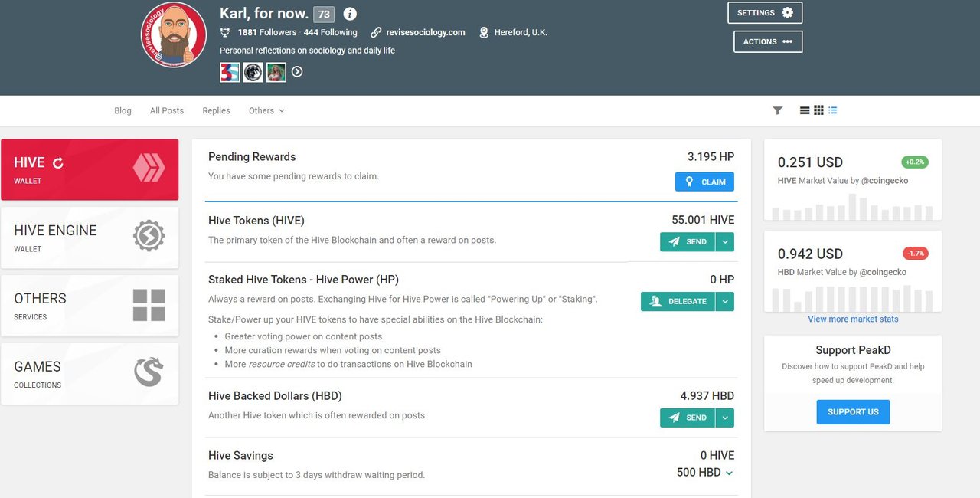Send Hive Backed Dollars with SEND button
The width and height of the screenshot is (980, 498).
688,418
